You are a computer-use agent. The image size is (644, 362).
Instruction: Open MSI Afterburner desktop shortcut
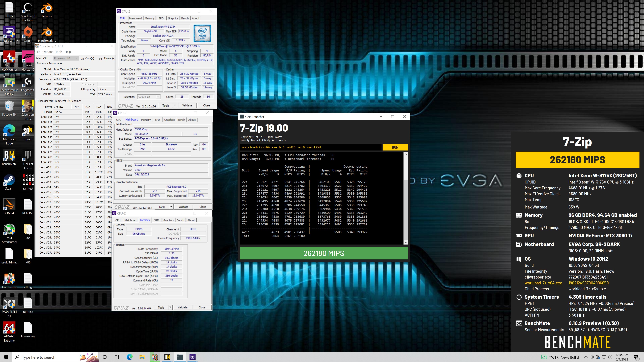click(x=9, y=233)
